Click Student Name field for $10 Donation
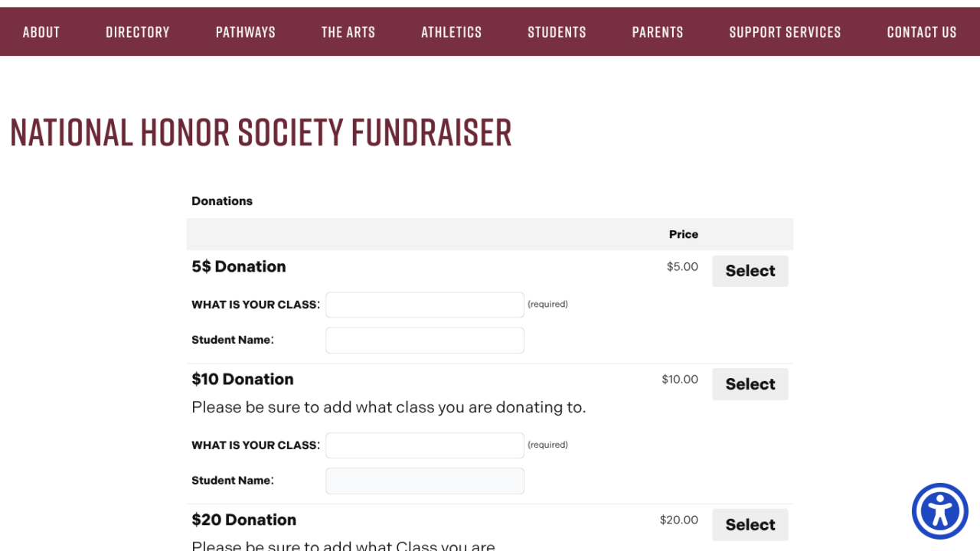 point(425,481)
